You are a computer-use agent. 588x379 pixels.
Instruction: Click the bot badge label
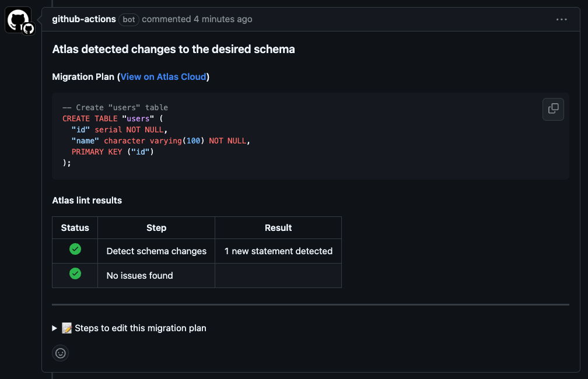[128, 19]
